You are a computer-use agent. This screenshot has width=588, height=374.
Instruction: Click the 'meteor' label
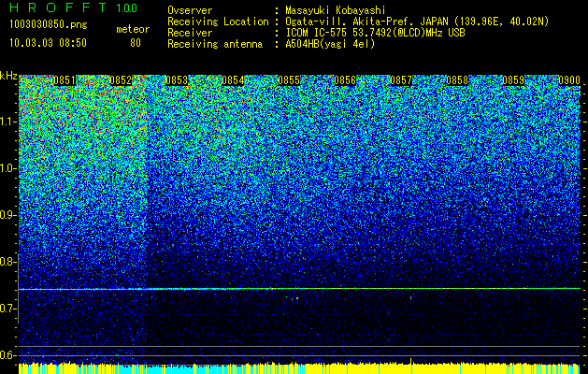[133, 29]
